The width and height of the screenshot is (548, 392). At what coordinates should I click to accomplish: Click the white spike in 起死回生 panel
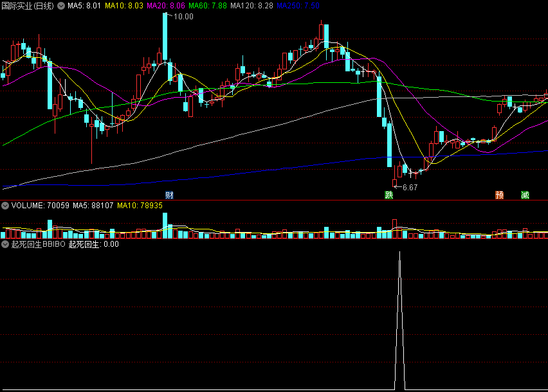[x=400, y=321]
